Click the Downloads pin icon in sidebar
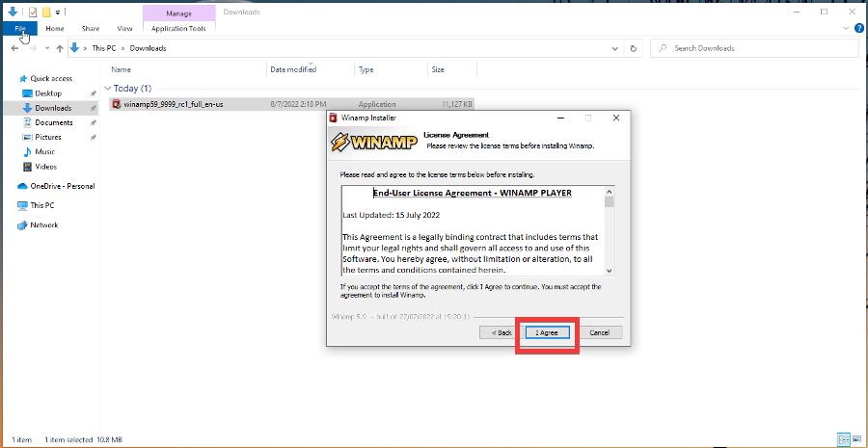This screenshot has height=448, width=868. coord(93,109)
